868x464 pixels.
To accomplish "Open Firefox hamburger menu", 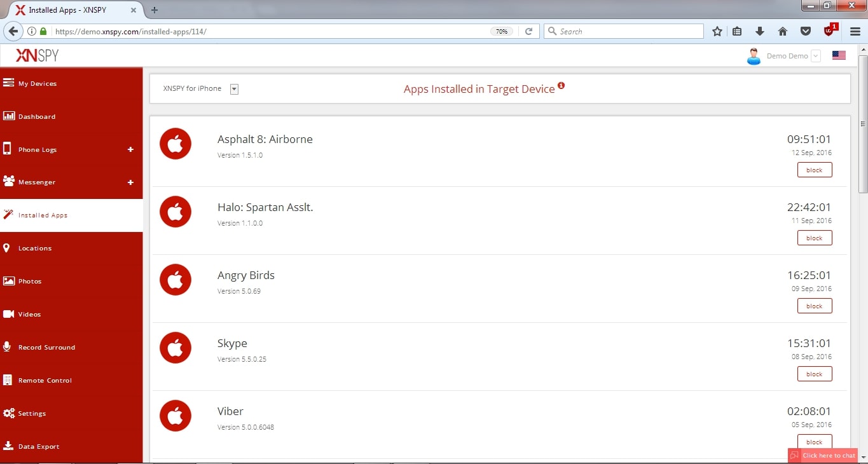I will [855, 31].
